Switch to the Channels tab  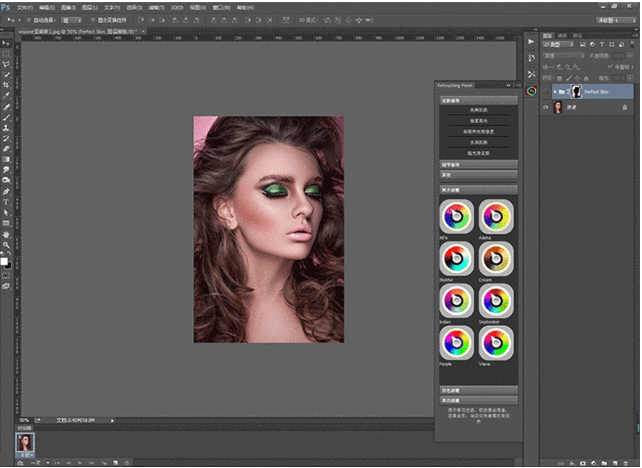pyautogui.click(x=562, y=35)
